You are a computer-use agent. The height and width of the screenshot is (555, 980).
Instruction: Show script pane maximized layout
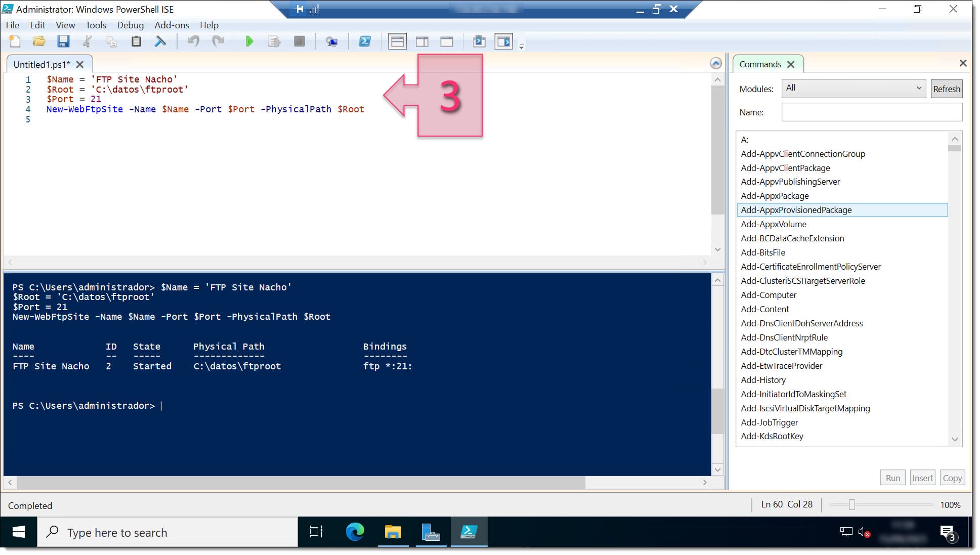point(446,41)
